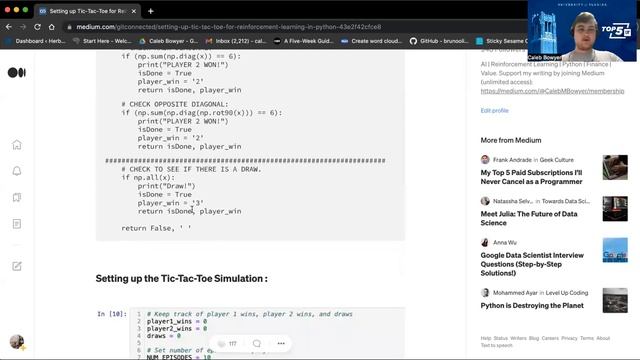
Task: Click the Write story pencil icon
Action: click(17, 266)
